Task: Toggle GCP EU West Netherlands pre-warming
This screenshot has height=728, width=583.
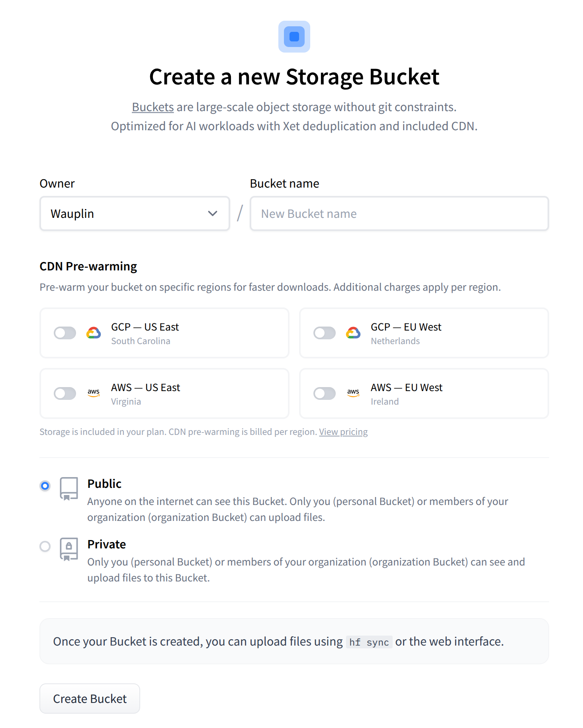Action: click(x=325, y=333)
